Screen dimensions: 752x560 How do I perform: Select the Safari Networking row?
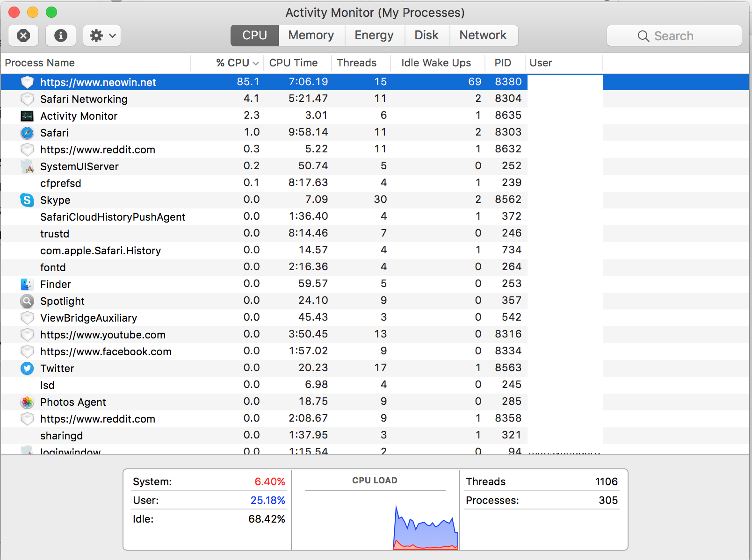(x=375, y=99)
